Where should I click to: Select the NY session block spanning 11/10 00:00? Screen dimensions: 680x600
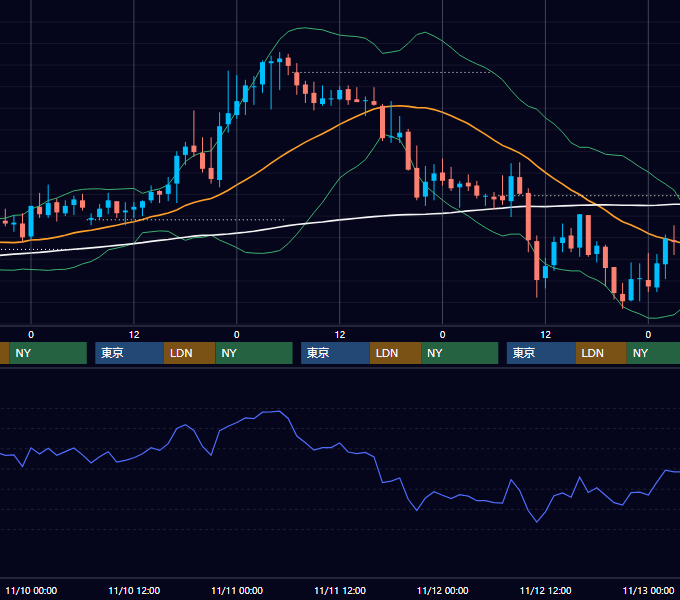(48, 353)
